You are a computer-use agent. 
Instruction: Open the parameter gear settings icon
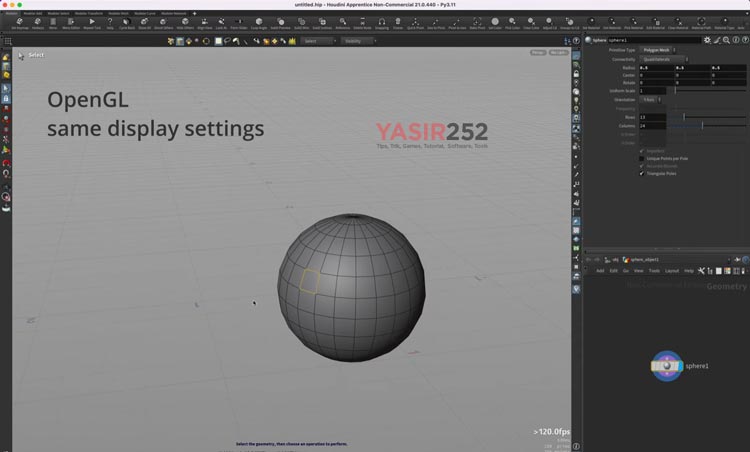click(706, 40)
